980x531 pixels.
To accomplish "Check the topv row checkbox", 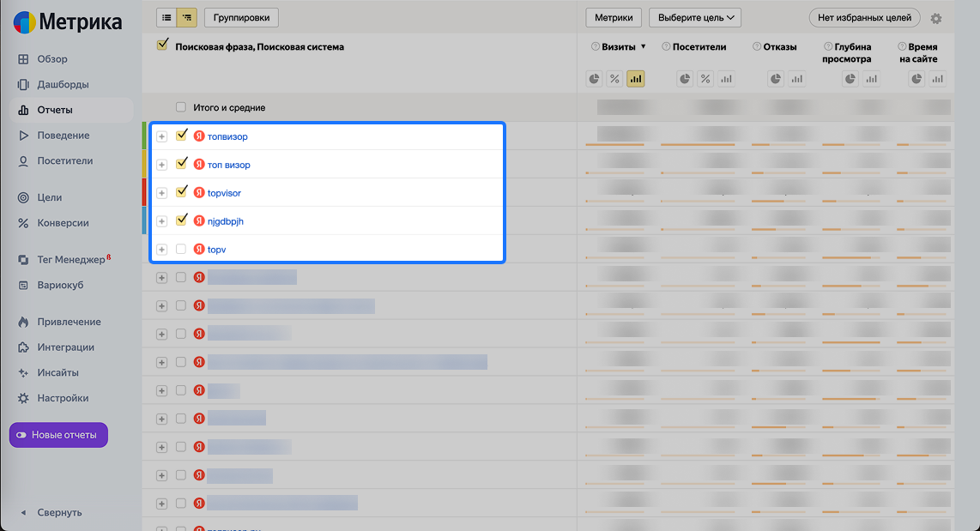I will pyautogui.click(x=180, y=249).
